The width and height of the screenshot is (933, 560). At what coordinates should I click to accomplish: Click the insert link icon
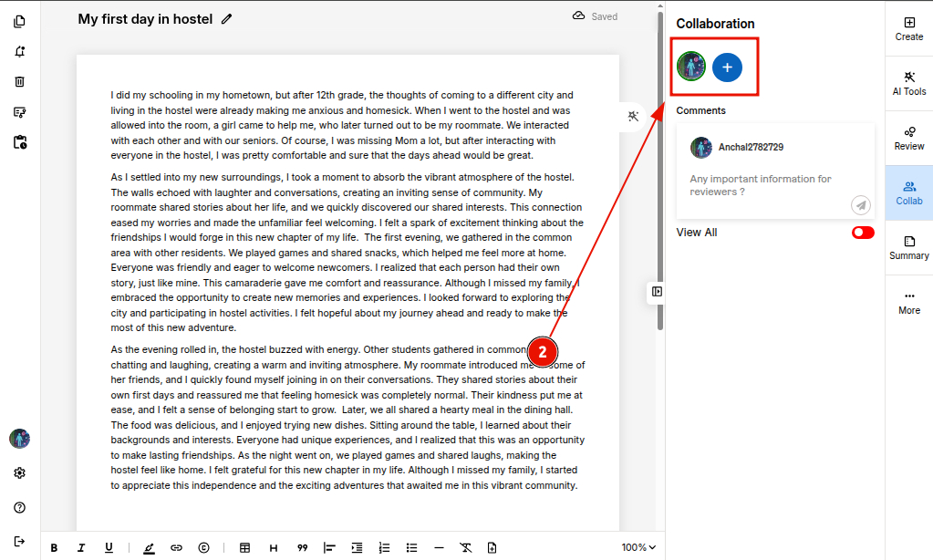(x=176, y=548)
